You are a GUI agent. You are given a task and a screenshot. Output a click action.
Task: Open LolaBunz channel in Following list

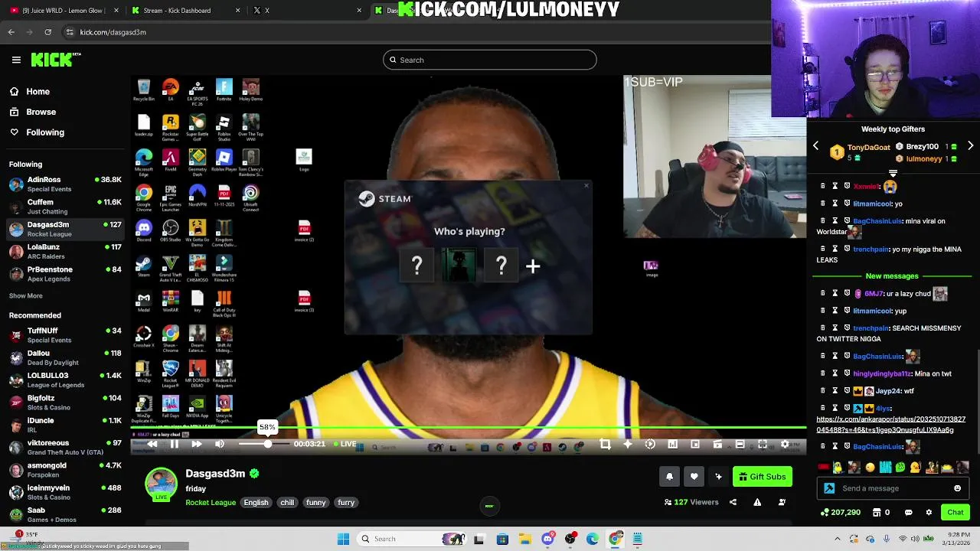pos(65,251)
